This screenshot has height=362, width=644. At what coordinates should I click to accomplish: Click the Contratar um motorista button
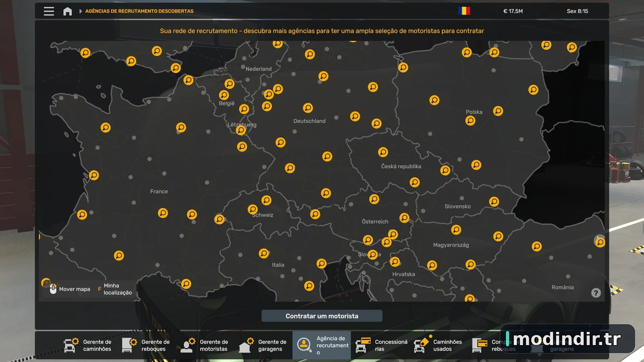[x=322, y=316]
